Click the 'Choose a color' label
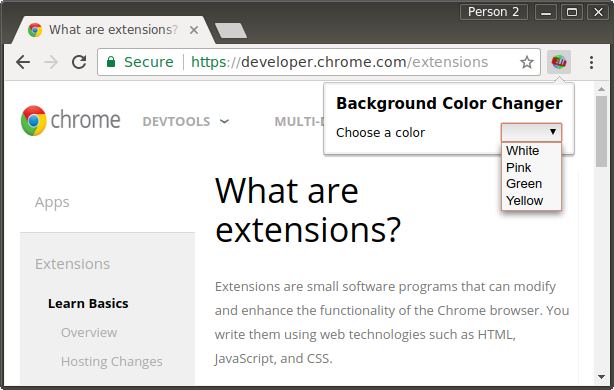The height and width of the screenshot is (390, 614). (x=380, y=133)
